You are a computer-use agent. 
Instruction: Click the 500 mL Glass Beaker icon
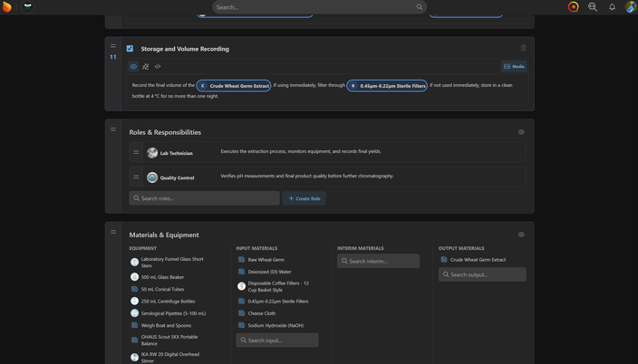point(134,277)
